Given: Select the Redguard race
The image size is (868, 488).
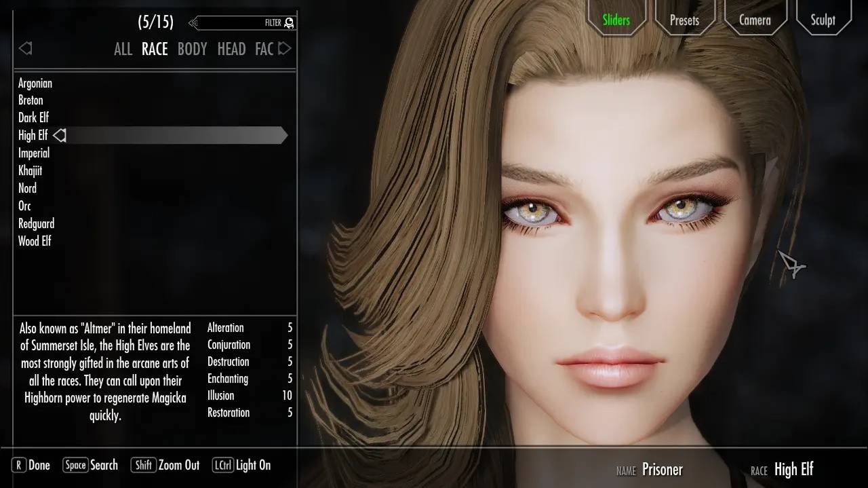Looking at the screenshot, I should tap(37, 224).
